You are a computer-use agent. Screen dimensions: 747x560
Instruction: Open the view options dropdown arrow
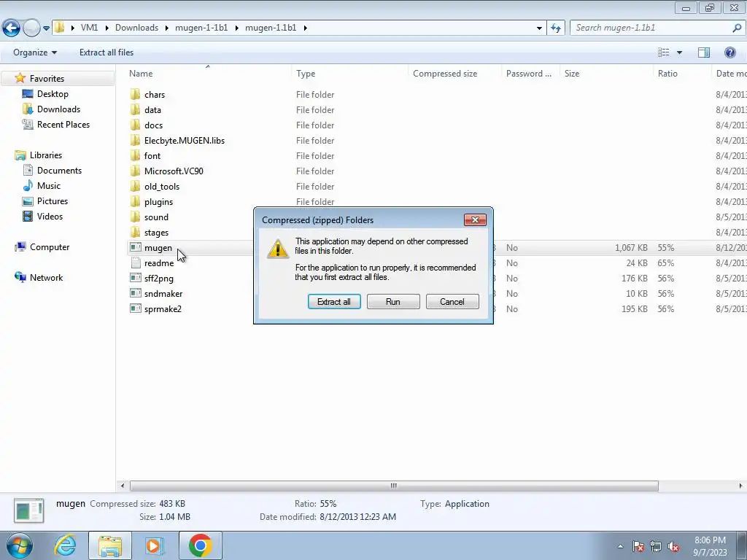point(679,52)
